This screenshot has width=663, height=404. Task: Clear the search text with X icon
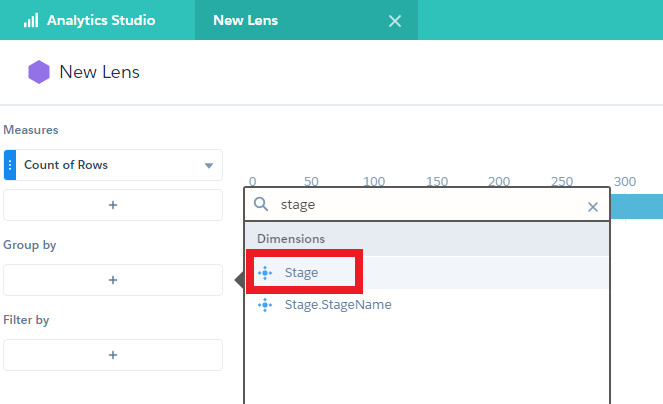point(593,206)
